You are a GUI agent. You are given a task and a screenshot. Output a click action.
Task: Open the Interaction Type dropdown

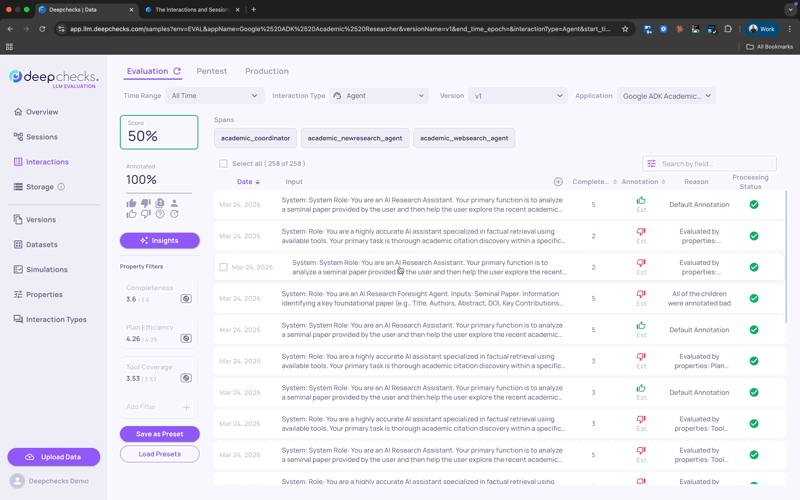click(378, 95)
